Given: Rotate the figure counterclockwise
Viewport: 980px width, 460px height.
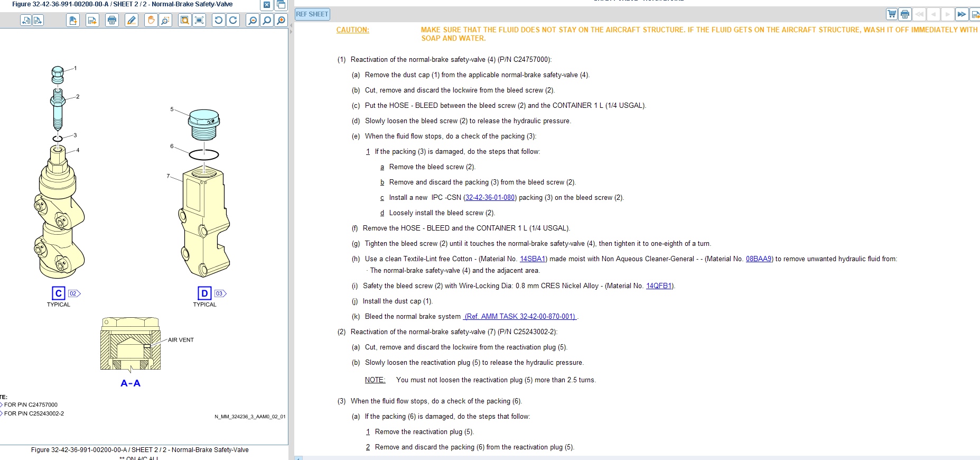Looking at the screenshot, I should [x=218, y=21].
